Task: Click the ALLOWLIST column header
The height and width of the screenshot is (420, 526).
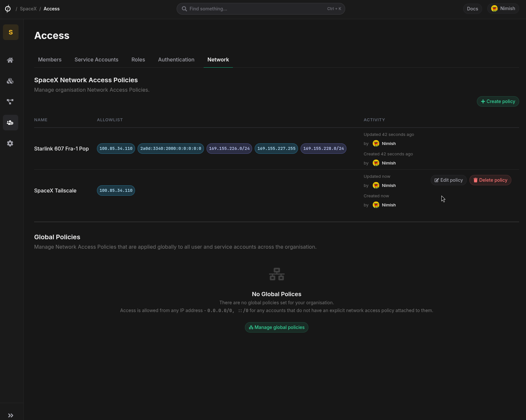Action: tap(110, 120)
